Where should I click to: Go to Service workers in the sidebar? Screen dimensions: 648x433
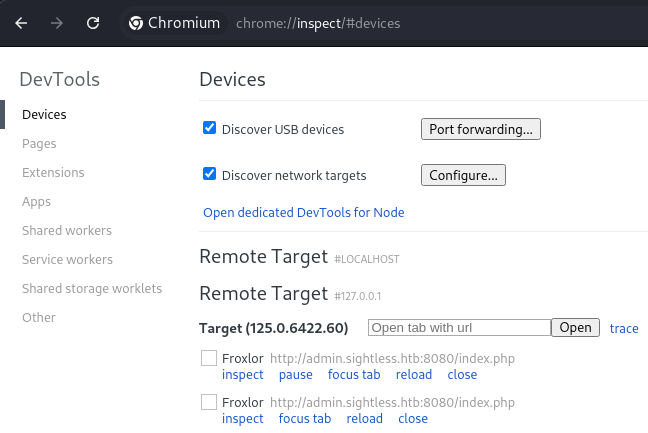tap(67, 259)
